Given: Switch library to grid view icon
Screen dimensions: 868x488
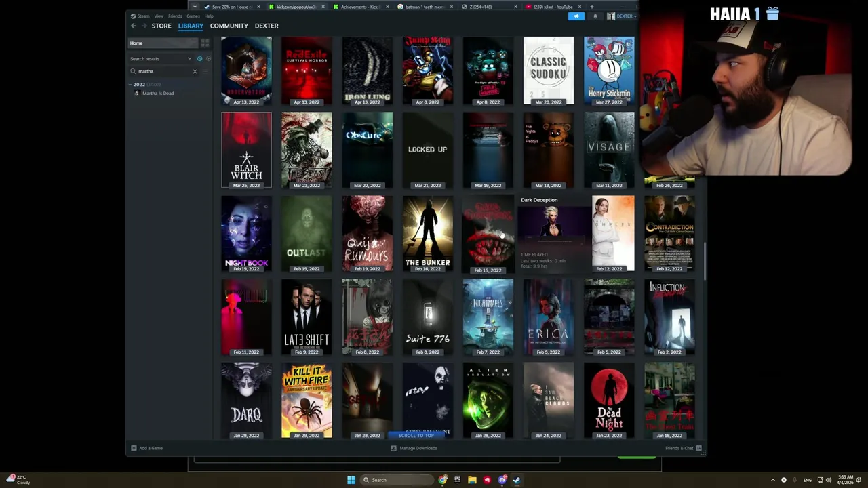Looking at the screenshot, I should click(205, 43).
